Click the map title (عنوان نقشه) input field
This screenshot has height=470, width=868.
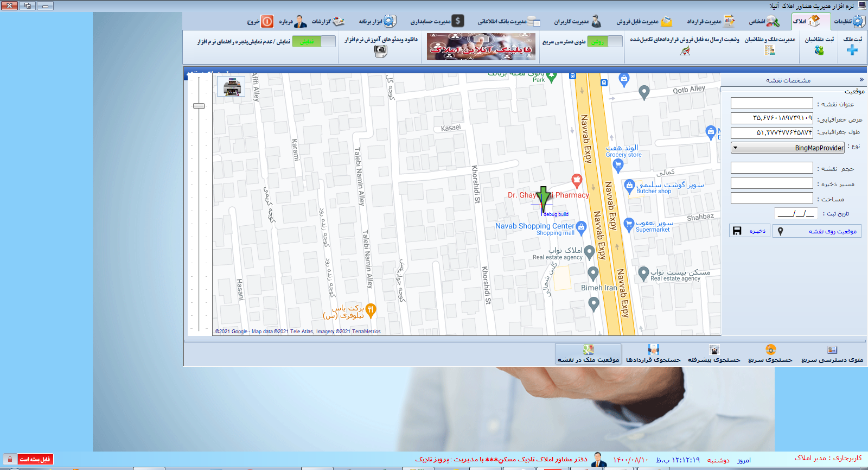click(x=771, y=103)
